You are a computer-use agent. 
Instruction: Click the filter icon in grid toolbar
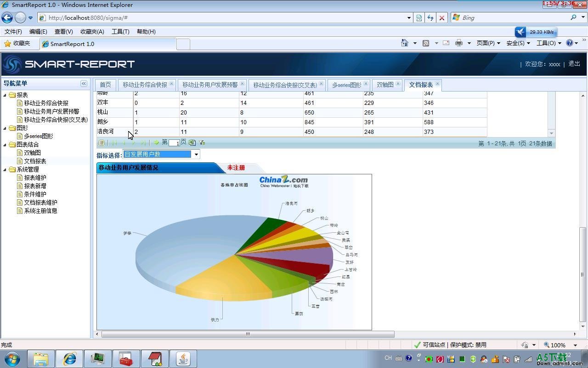[x=202, y=143]
